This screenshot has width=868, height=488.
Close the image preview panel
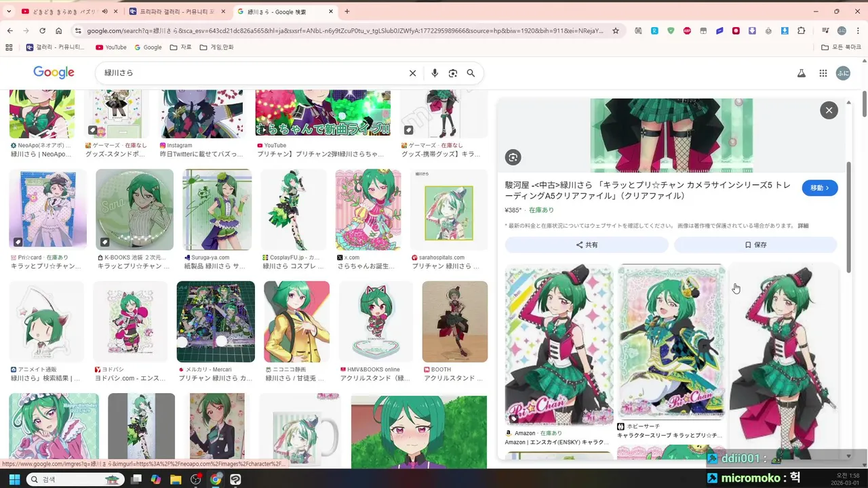pos(829,110)
